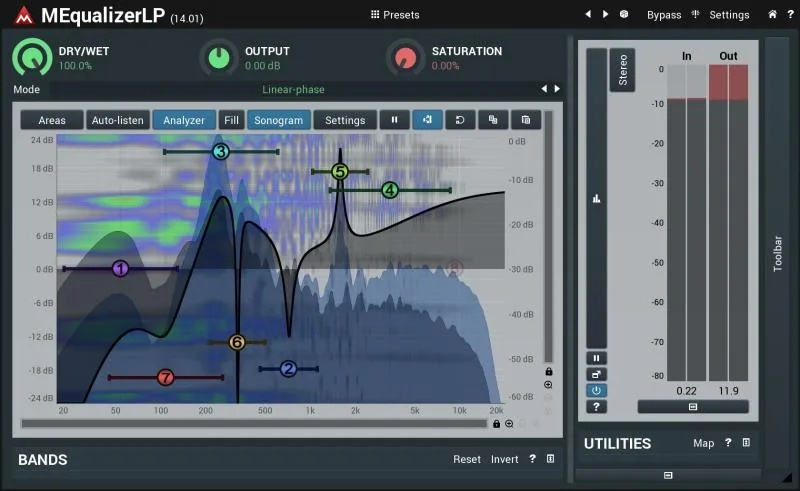Click the Output value 0.00 dB

point(262,66)
